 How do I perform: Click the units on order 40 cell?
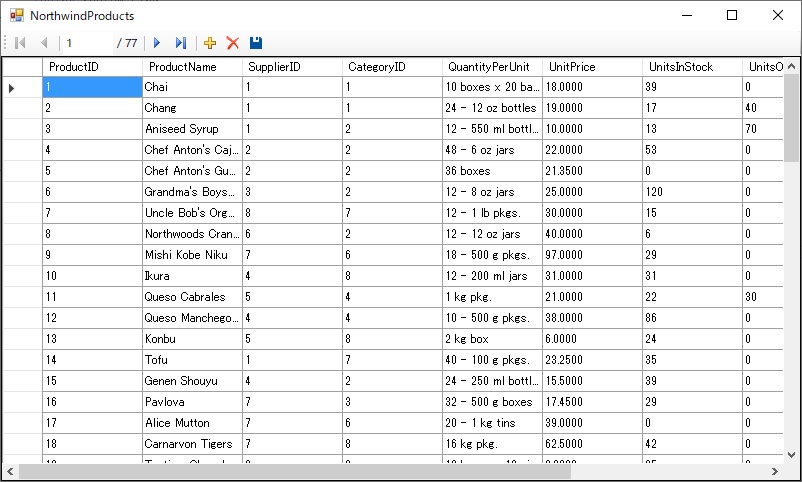click(x=763, y=108)
